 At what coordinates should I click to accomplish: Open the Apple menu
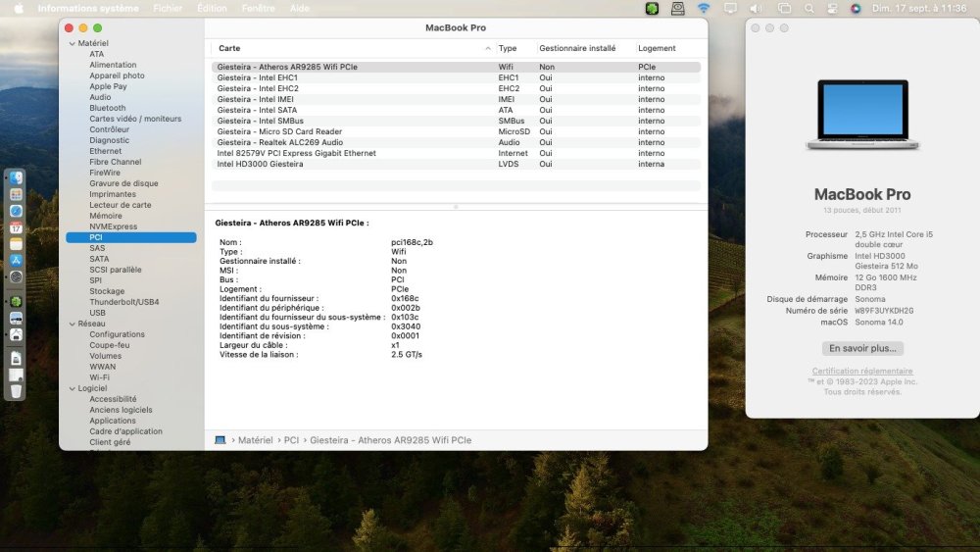click(19, 8)
